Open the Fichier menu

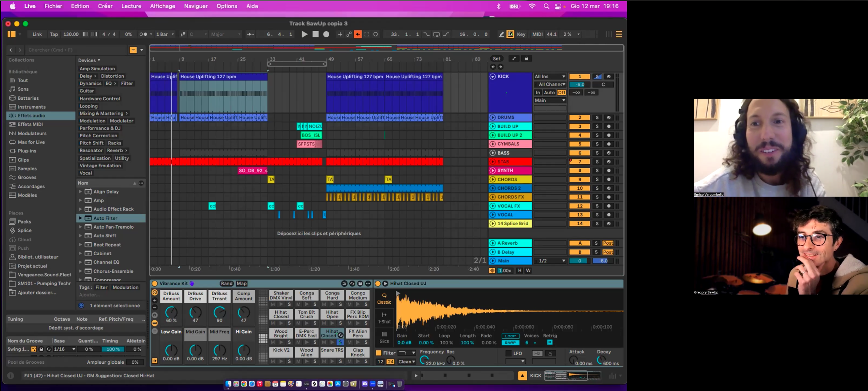[53, 6]
